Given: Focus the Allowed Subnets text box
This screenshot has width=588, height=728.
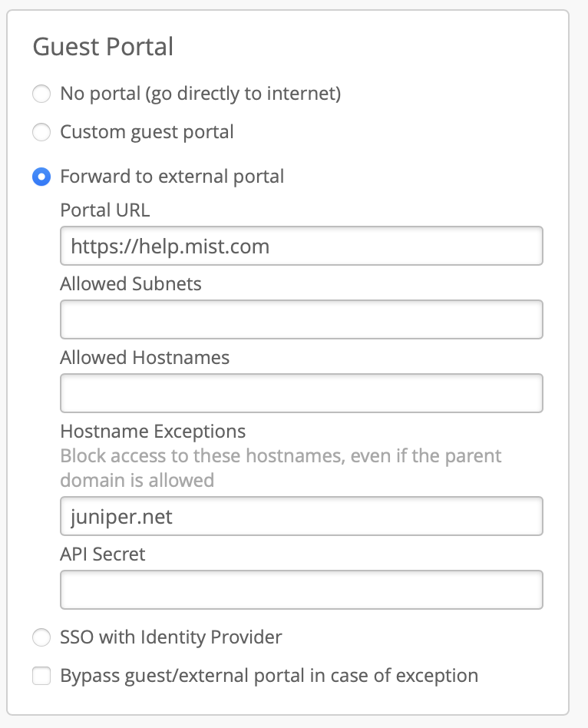Looking at the screenshot, I should pyautogui.click(x=301, y=319).
